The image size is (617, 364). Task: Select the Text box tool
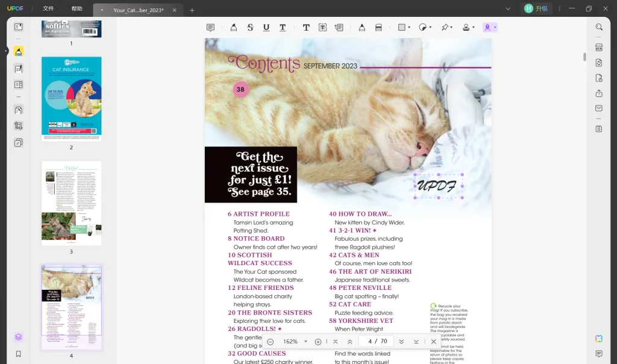point(323,27)
